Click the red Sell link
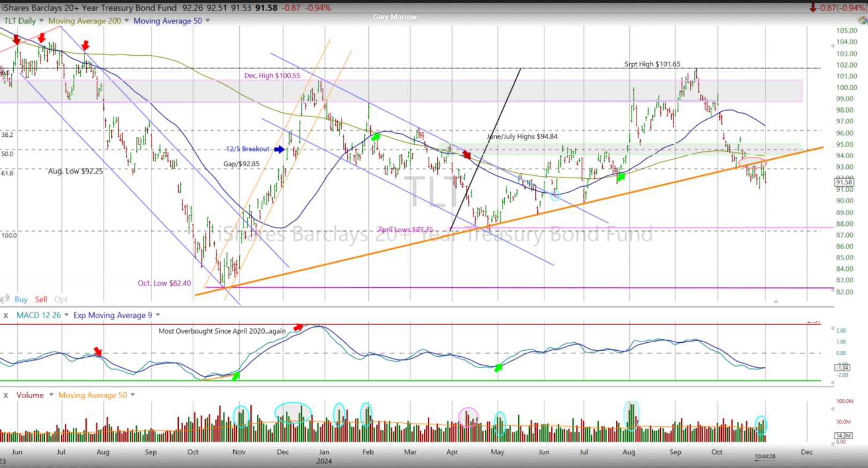The height and width of the screenshot is (468, 868). click(41, 300)
